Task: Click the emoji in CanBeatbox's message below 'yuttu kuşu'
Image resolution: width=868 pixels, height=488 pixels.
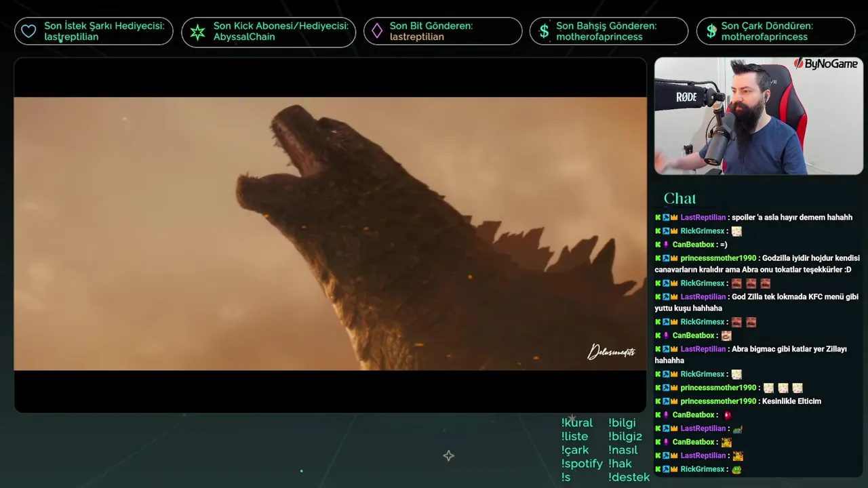Action: point(727,335)
